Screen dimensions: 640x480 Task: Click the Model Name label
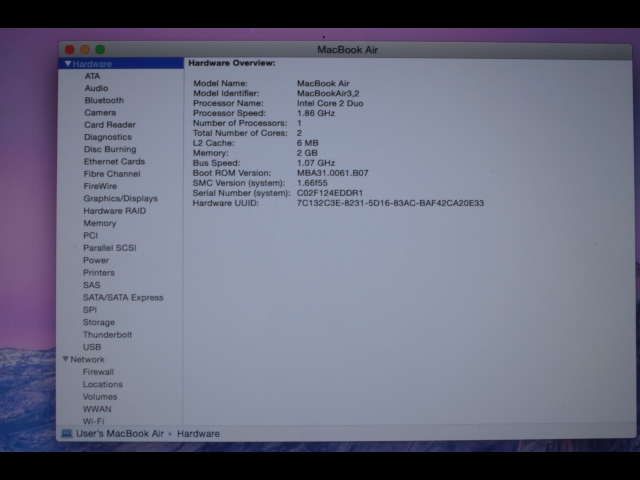(220, 83)
